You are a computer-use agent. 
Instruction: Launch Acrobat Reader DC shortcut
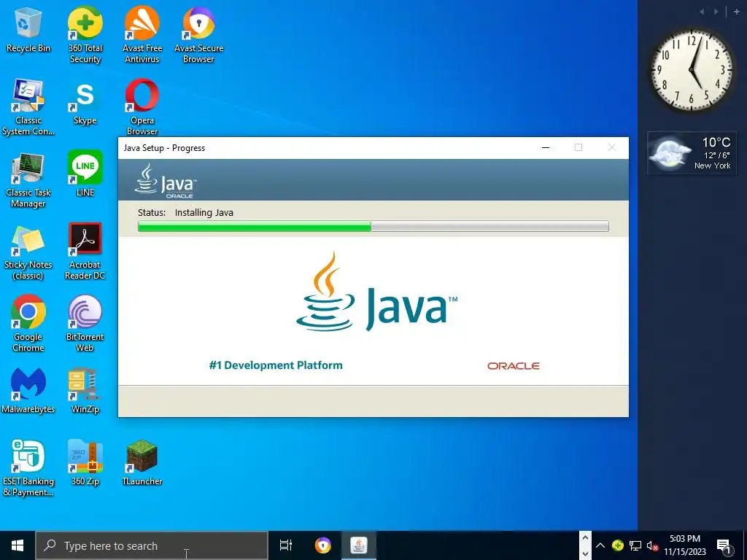pyautogui.click(x=85, y=252)
